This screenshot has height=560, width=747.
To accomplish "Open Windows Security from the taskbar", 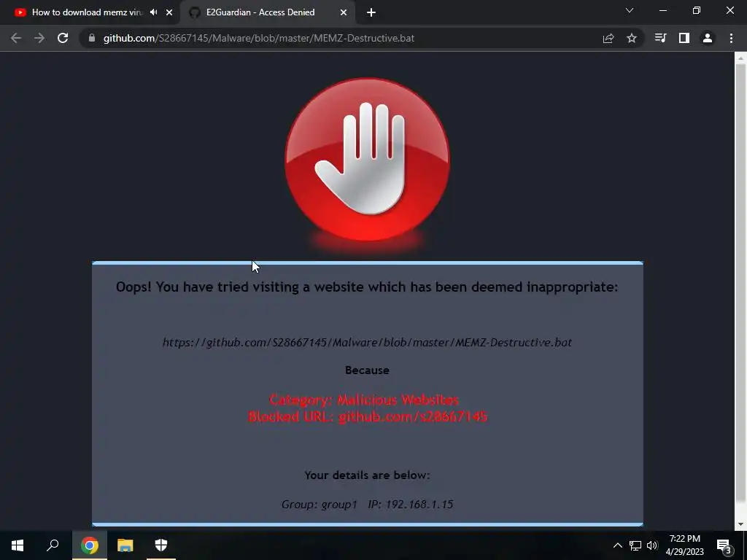I will point(161,545).
